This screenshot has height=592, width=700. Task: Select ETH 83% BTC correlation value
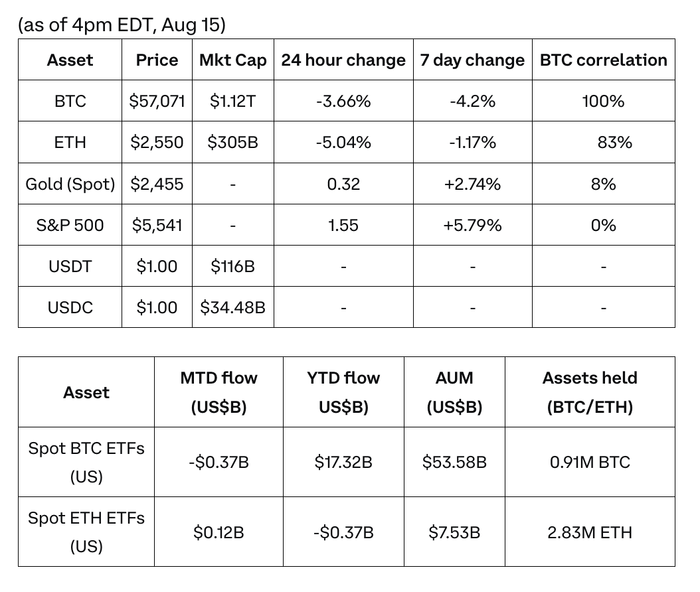[615, 142]
